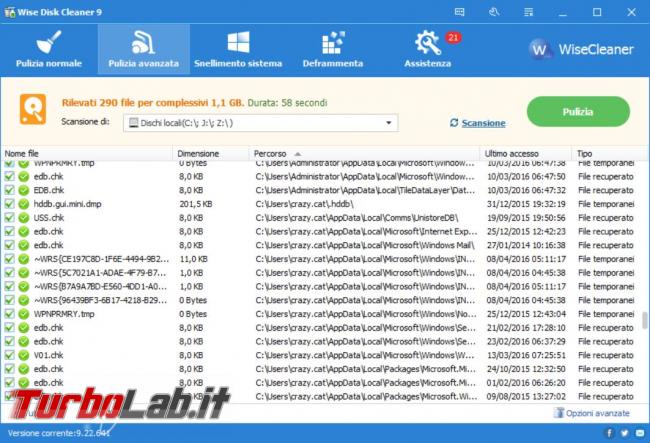Open the Assistenza tab

[427, 49]
